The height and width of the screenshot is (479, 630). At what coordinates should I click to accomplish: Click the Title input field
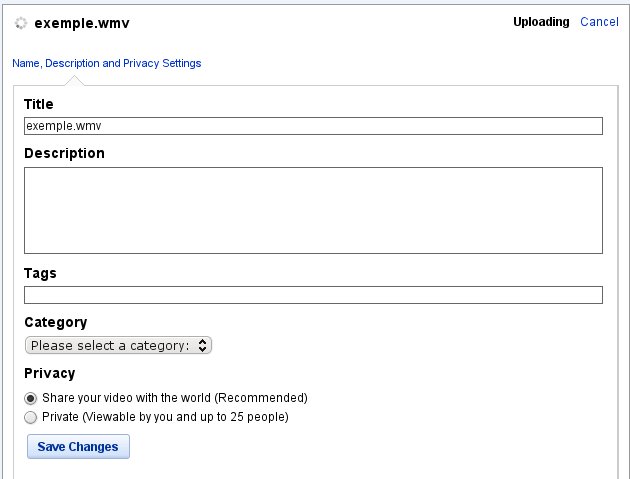(x=313, y=126)
